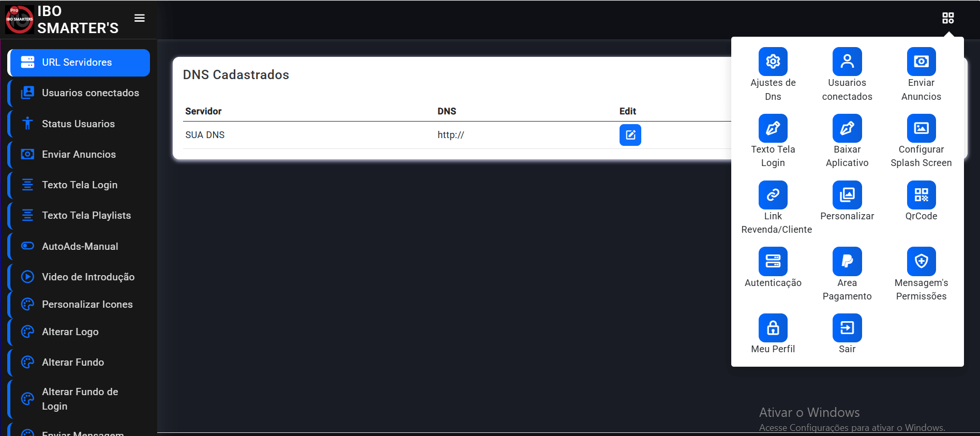Click the Baixar Aplicativo icon
Viewport: 980px width, 436px height.
pos(847,128)
